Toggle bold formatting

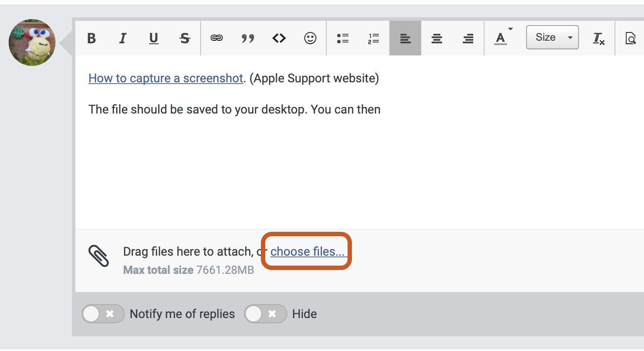click(91, 38)
